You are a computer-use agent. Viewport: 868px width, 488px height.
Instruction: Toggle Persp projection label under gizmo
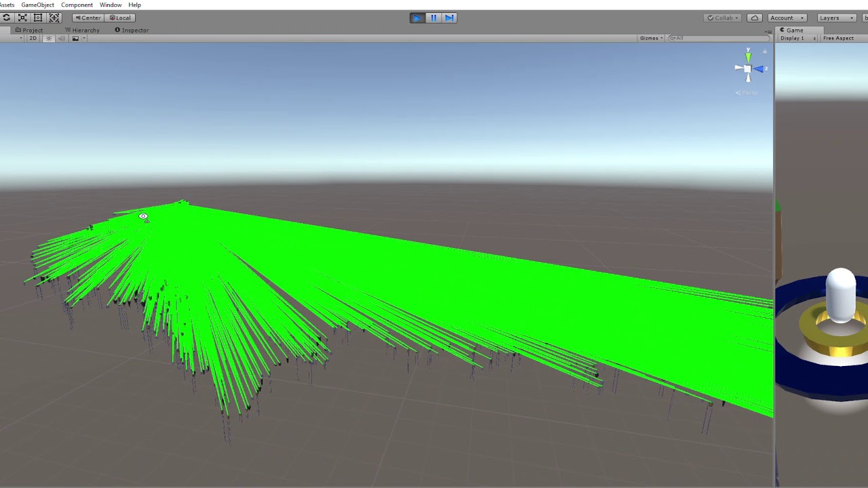747,93
